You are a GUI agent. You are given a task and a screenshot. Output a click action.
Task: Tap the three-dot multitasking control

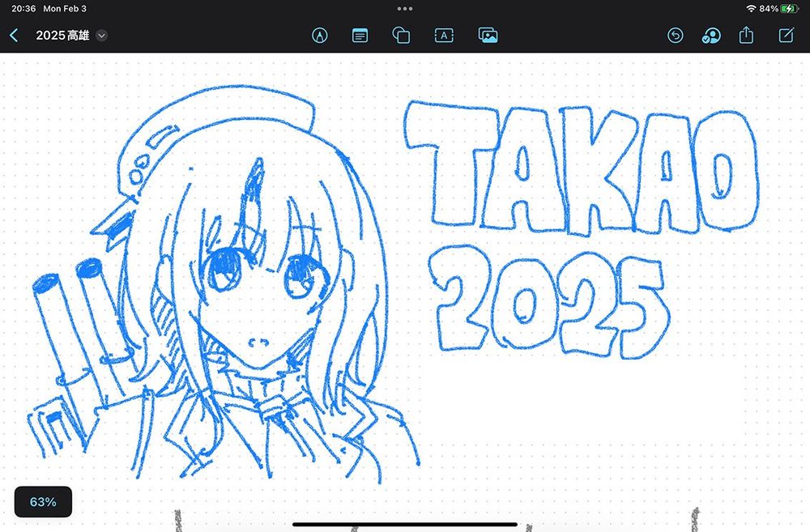click(x=405, y=9)
